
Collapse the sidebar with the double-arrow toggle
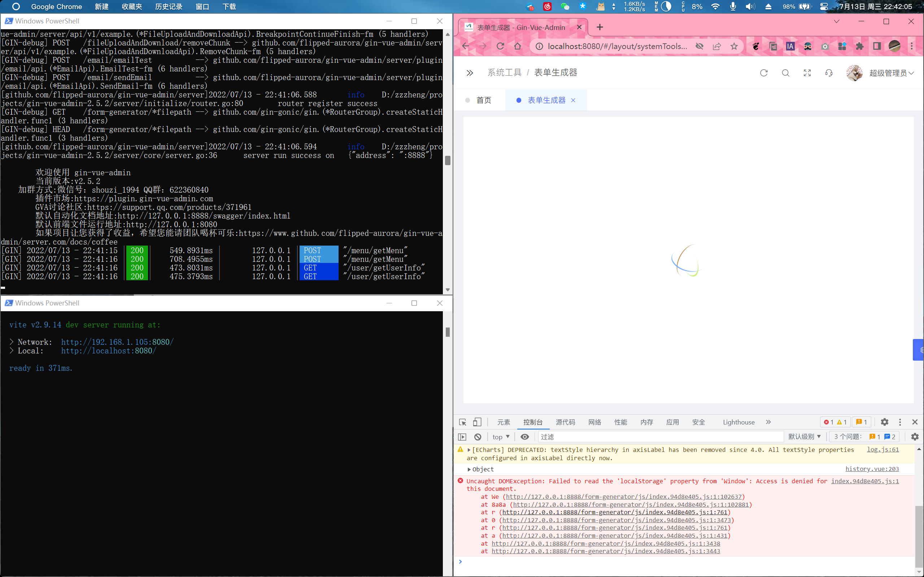(470, 72)
